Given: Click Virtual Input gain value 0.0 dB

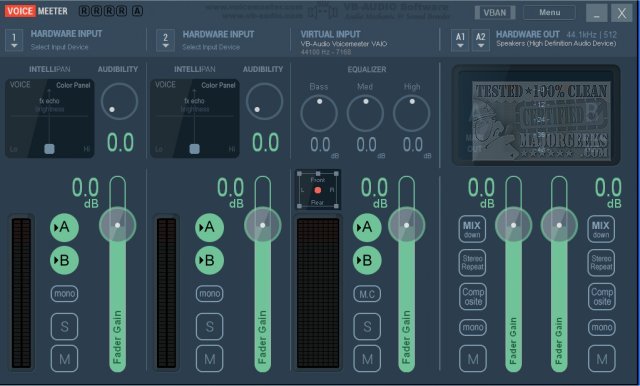Looking at the screenshot, I should [374, 193].
